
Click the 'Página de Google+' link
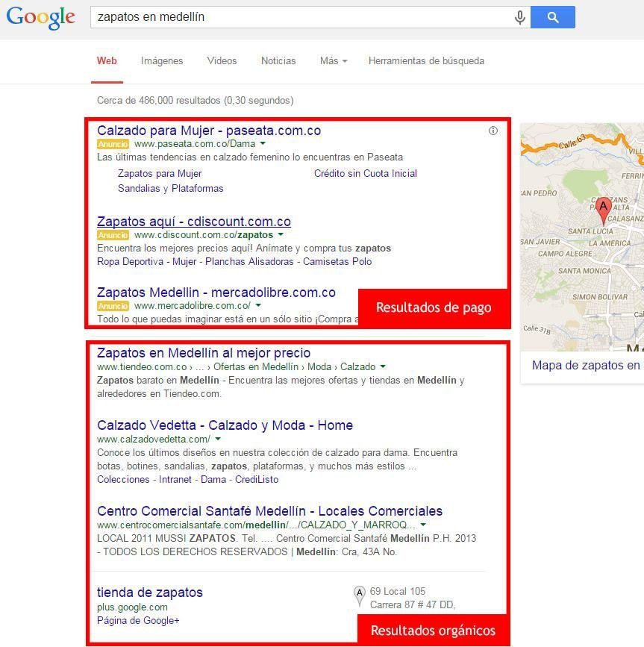[x=138, y=621]
